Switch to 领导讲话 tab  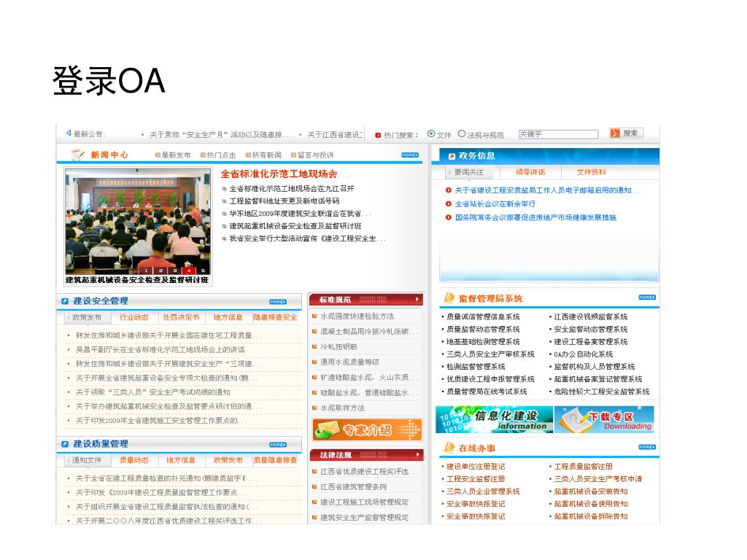530,172
